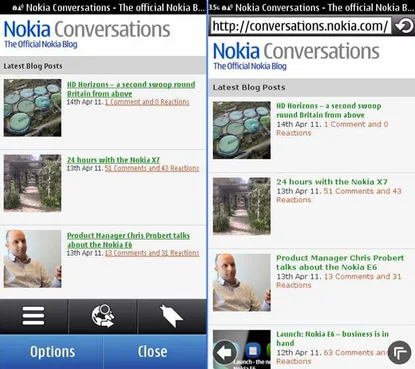415x369 pixels.
Task: Select Close softkey in left browser
Action: tap(153, 352)
